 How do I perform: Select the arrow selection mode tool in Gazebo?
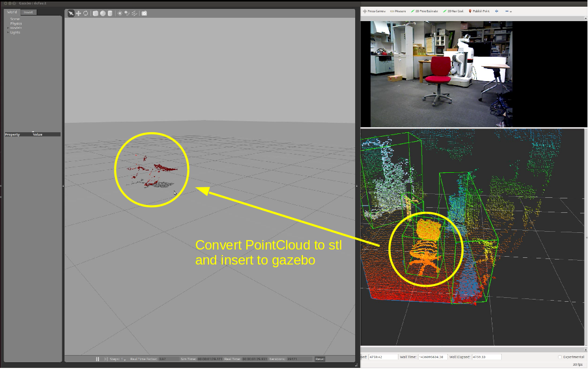71,13
